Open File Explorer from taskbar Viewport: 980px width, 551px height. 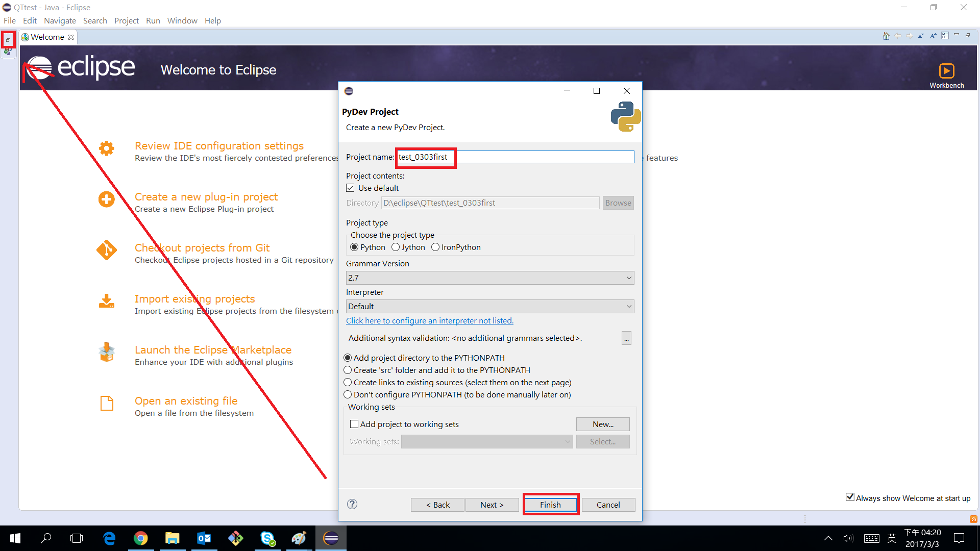coord(173,538)
